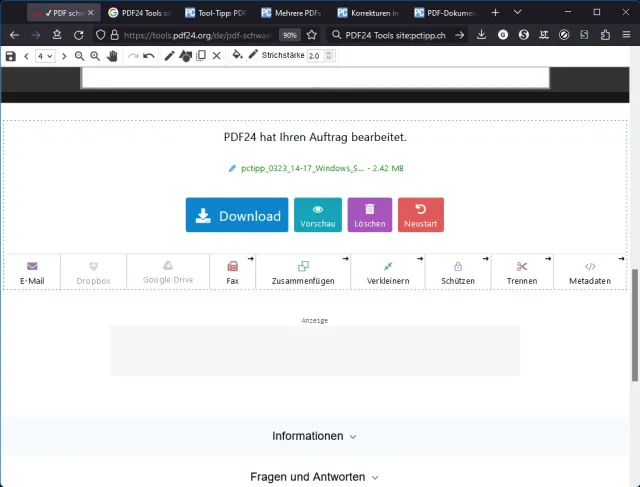Zoom out with the minus magnifier
640x487 pixels.
[x=80, y=56]
